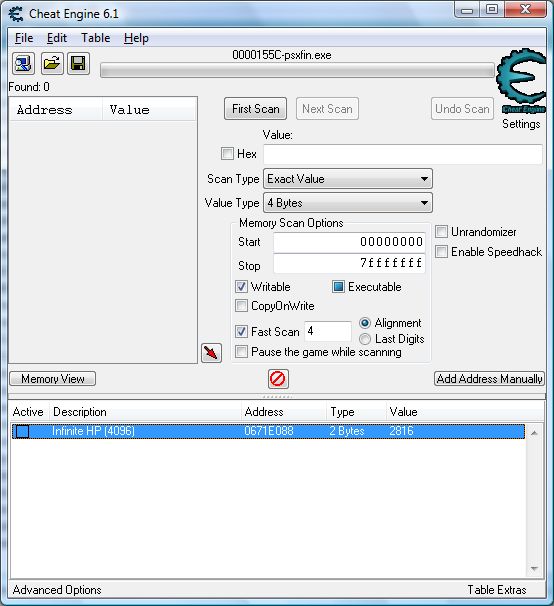Click the Value column header in results
Screen dimensions: 554x606
[x=149, y=110]
